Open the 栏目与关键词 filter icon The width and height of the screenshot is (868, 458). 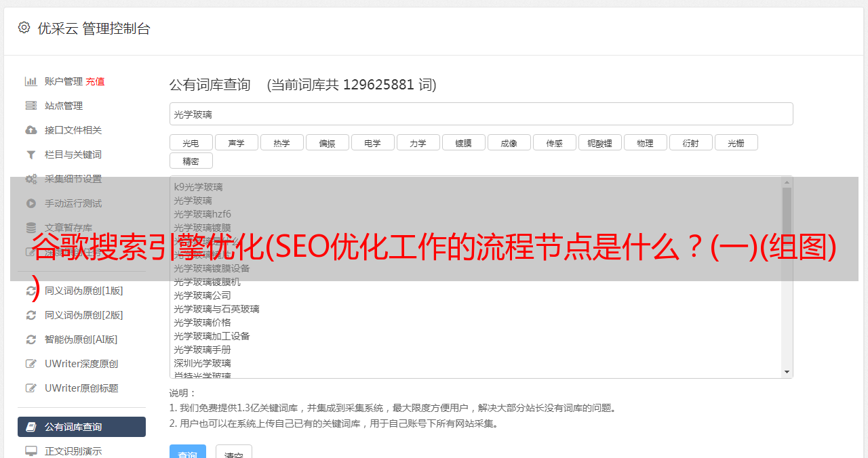click(31, 154)
